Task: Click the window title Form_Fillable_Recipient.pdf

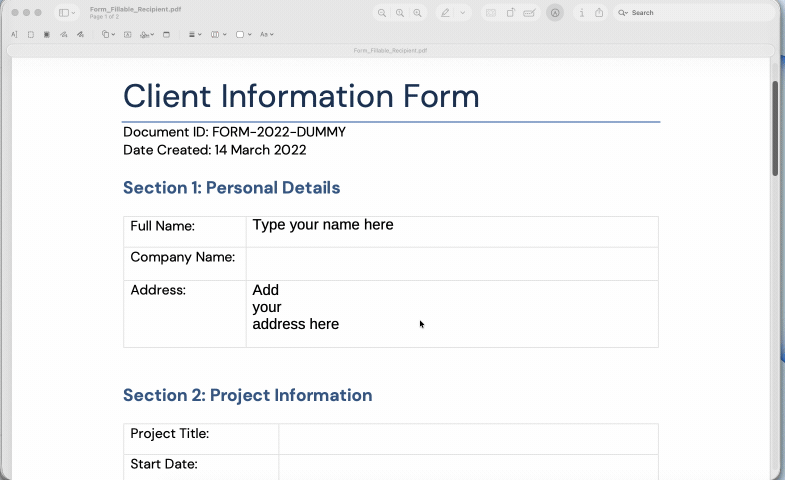Action: 135,9
